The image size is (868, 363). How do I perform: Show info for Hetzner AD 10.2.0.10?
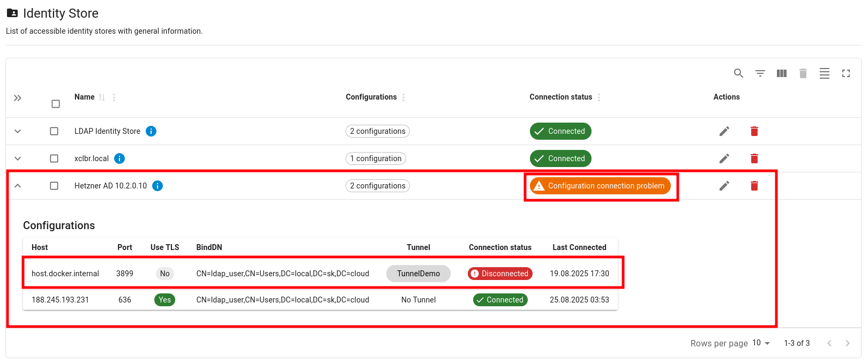pyautogui.click(x=158, y=186)
